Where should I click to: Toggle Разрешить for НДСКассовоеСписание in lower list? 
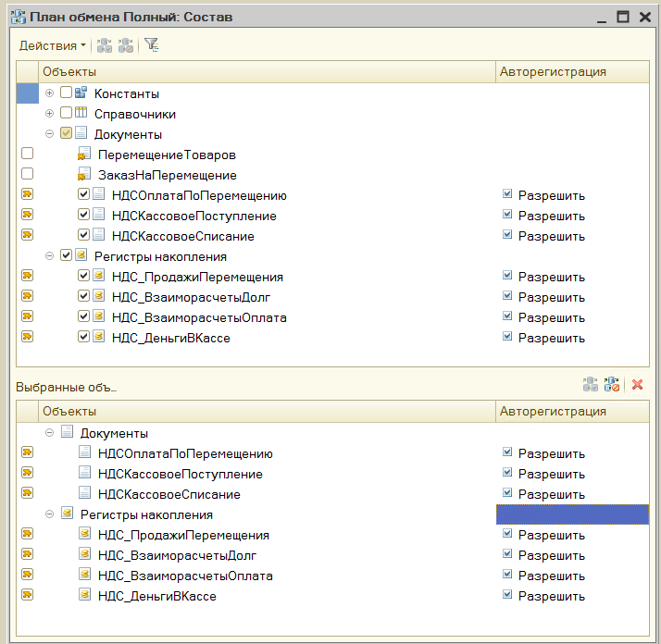(x=507, y=492)
